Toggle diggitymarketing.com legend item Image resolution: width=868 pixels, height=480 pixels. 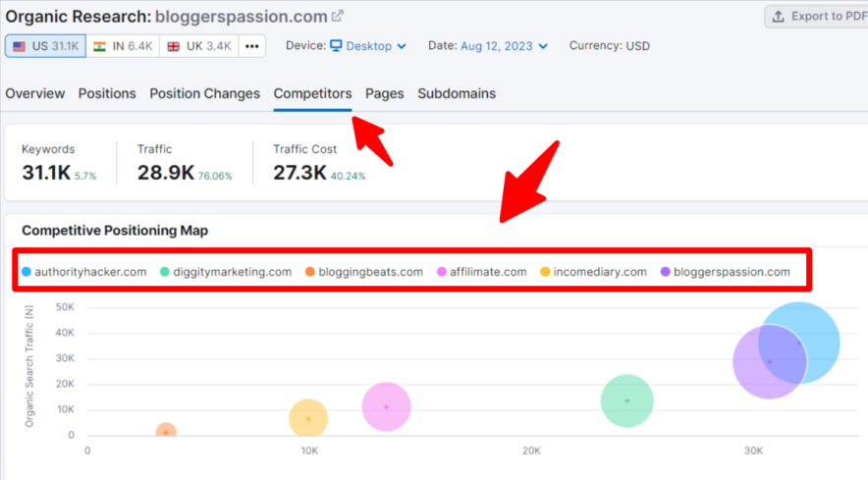[226, 272]
